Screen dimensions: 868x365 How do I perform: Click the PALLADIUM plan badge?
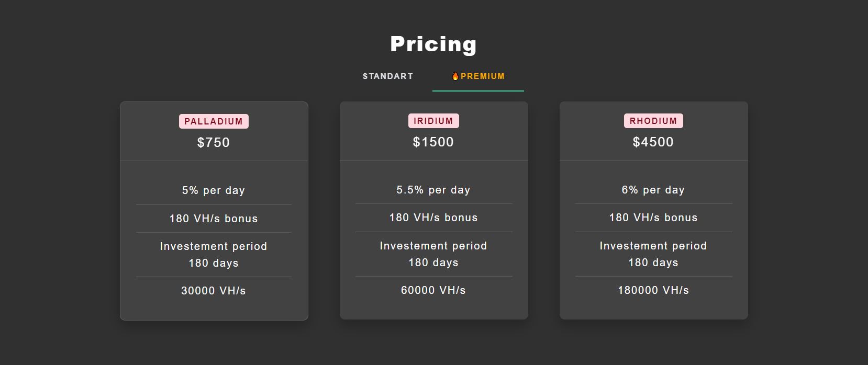(214, 121)
